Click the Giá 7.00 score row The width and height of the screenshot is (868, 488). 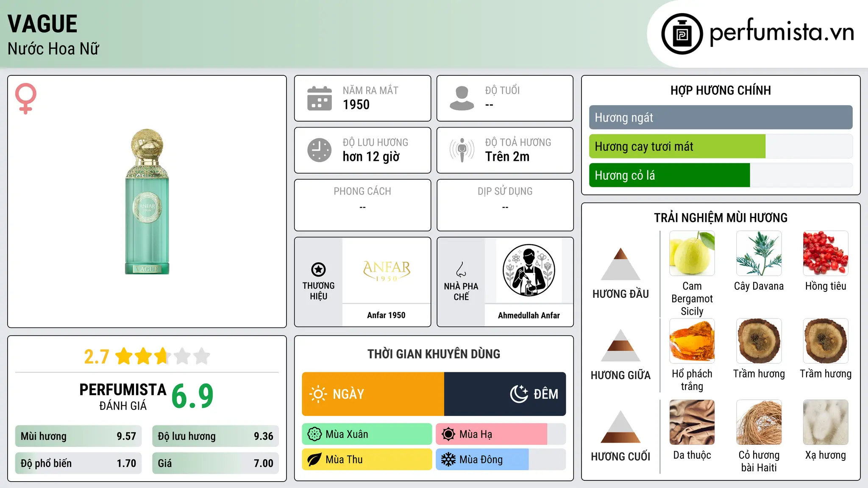pyautogui.click(x=215, y=463)
